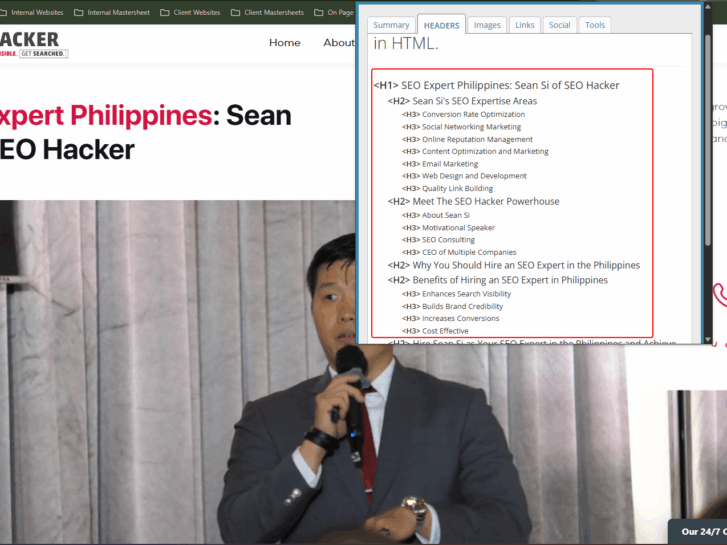Image resolution: width=727 pixels, height=545 pixels.
Task: Open the Social tab
Action: (x=560, y=25)
